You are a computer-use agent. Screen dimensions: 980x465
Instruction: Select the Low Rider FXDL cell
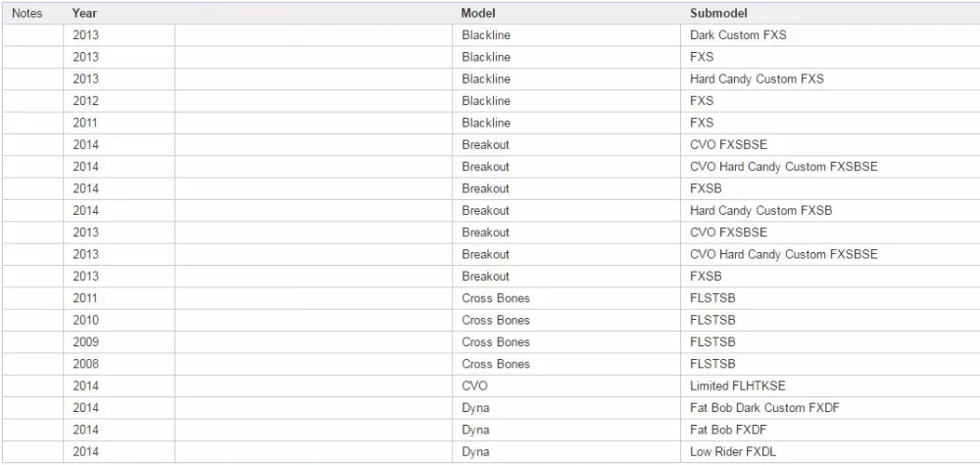tap(830, 452)
